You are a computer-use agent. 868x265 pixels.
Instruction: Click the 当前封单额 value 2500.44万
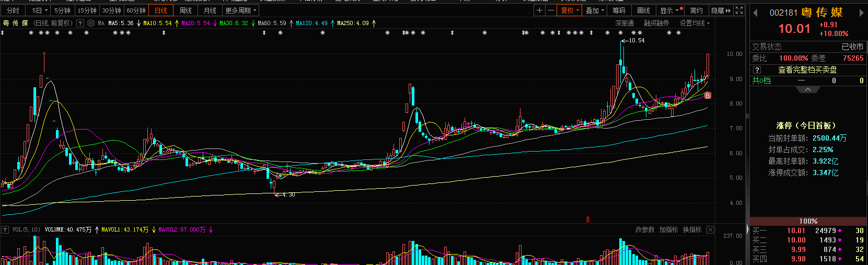829,138
